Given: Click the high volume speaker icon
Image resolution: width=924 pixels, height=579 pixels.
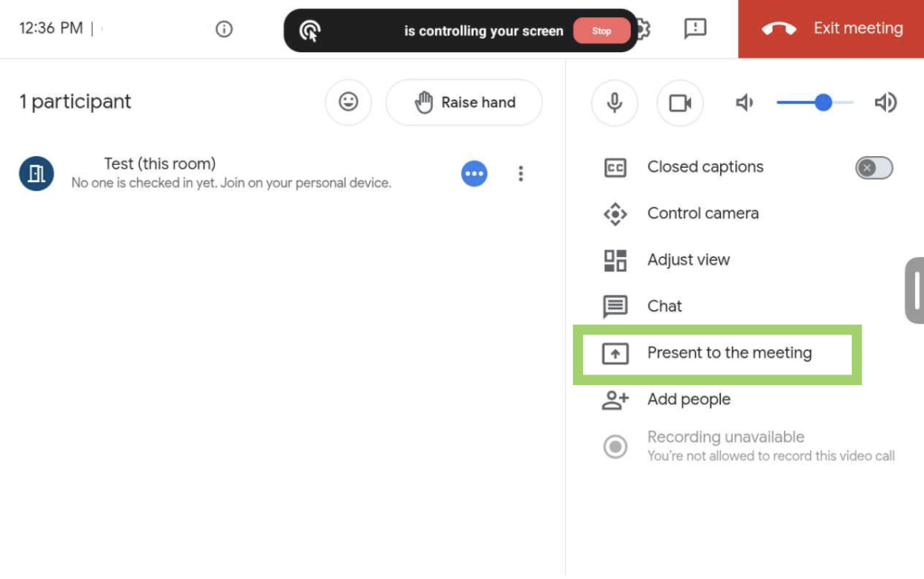Looking at the screenshot, I should pos(885,103).
